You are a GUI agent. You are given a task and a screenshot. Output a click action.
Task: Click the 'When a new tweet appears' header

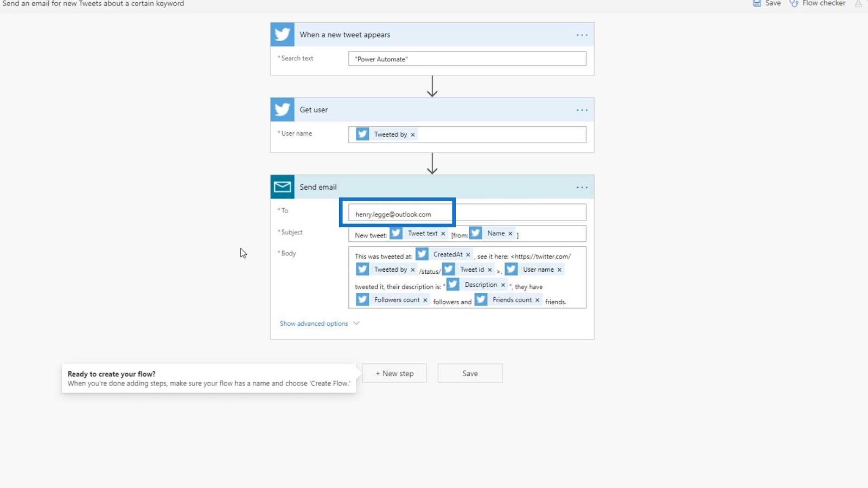(x=432, y=35)
